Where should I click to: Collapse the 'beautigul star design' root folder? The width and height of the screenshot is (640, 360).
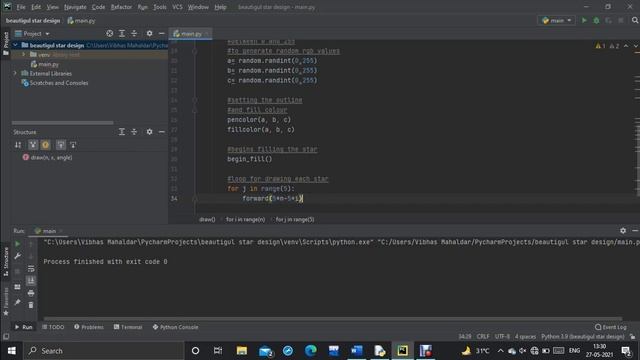(15, 45)
